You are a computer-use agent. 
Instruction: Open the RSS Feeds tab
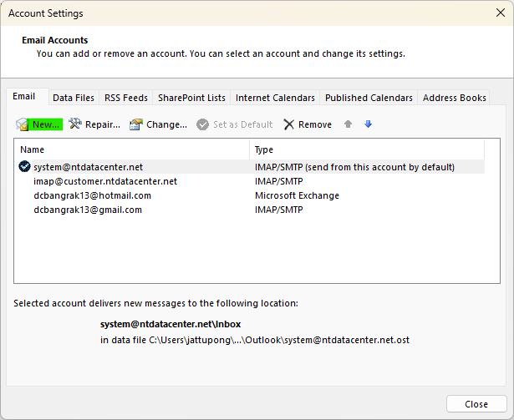tap(125, 98)
